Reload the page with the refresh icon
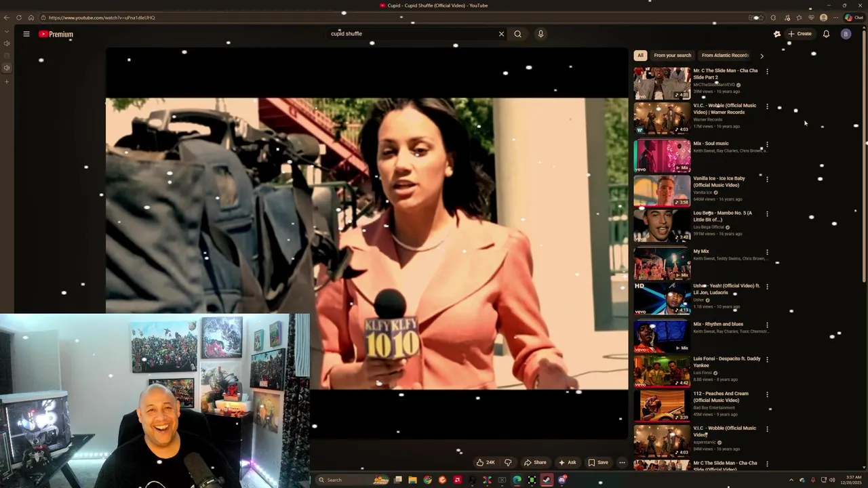The height and width of the screenshot is (488, 868). point(19,18)
